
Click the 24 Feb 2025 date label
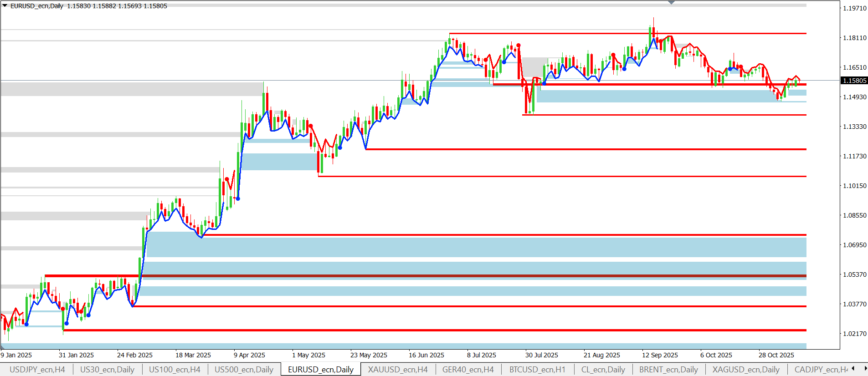point(135,355)
